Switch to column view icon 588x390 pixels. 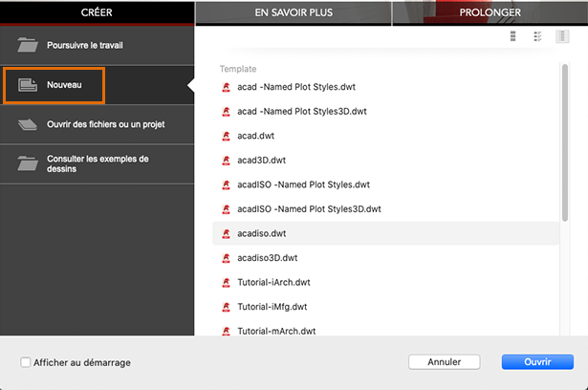[x=562, y=36]
